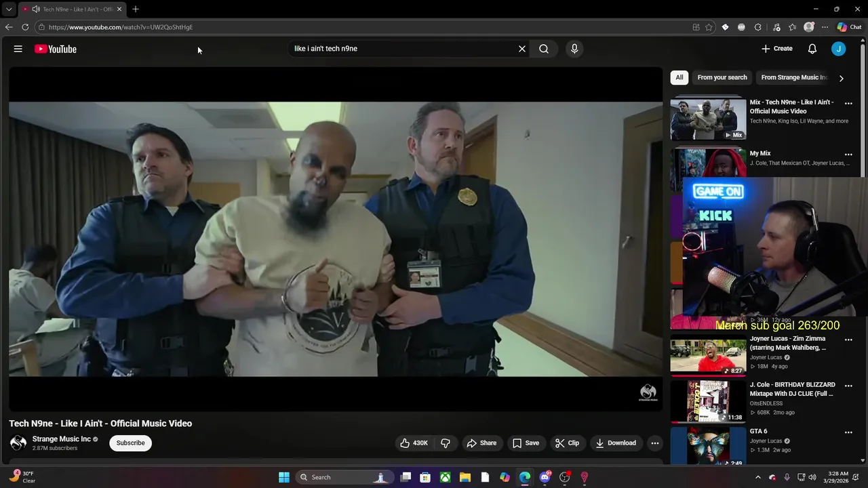Image resolution: width=868 pixels, height=488 pixels.
Task: Open the Joyner Lucas Zim Zimma thumbnail
Action: (x=708, y=355)
